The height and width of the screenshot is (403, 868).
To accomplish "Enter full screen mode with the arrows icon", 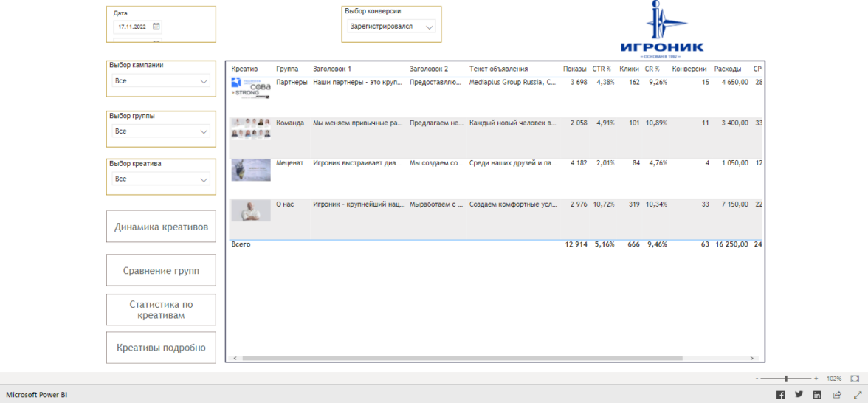I will tap(857, 395).
